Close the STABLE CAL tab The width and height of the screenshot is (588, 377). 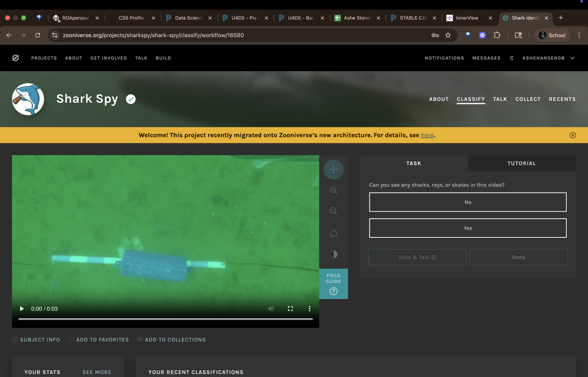[x=435, y=18]
